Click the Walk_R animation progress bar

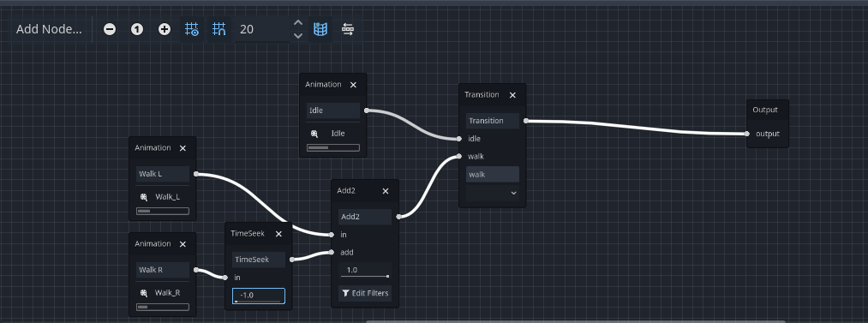pyautogui.click(x=163, y=307)
